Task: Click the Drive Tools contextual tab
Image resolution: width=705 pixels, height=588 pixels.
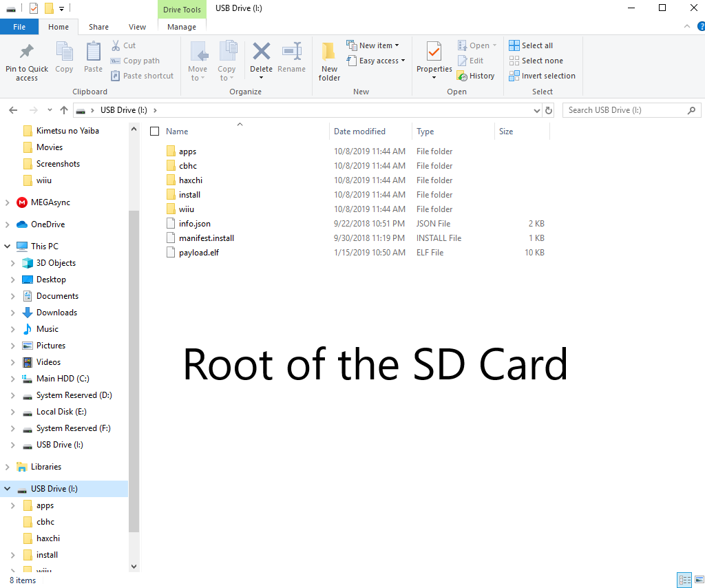Action: [x=182, y=10]
